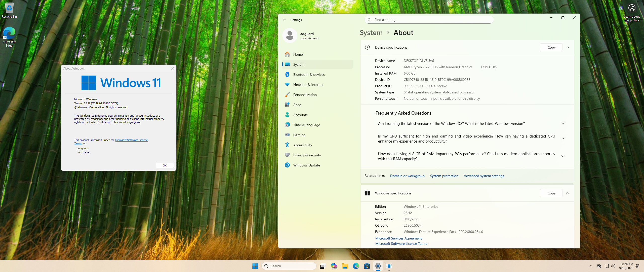644x272 pixels.
Task: Open the network tray icon
Action: 607,266
